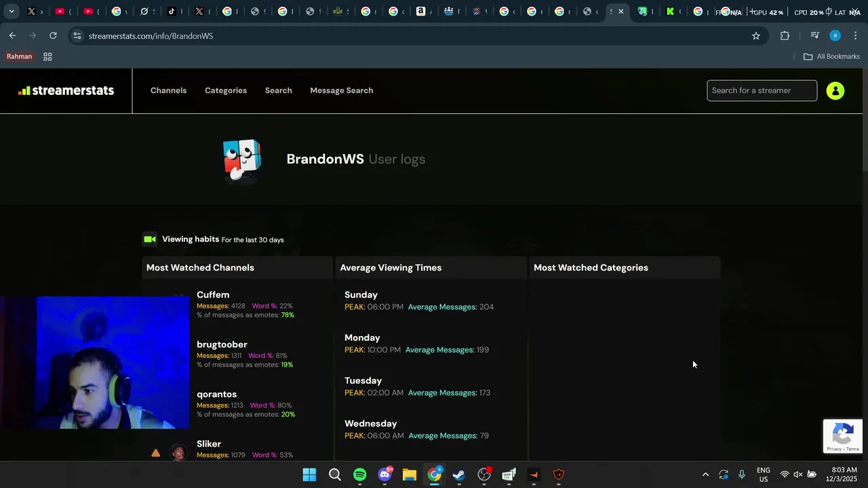Close the active streamerstats tab
The height and width of the screenshot is (488, 868).
click(x=620, y=12)
